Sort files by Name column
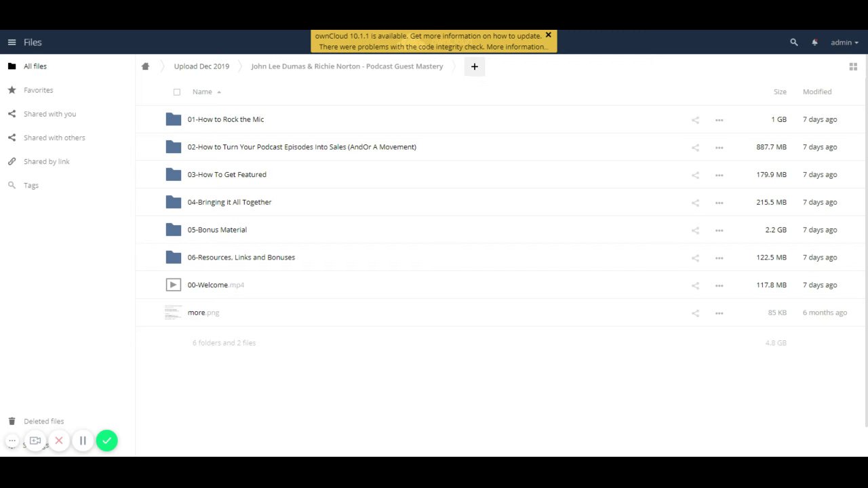Image resolution: width=868 pixels, height=488 pixels. coord(202,91)
